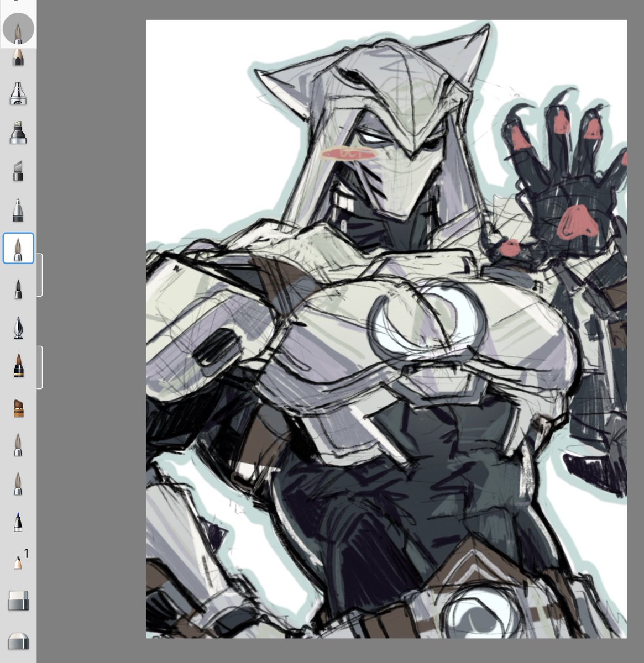Select the small dark ink brush below the selected brush
The image size is (644, 663).
(18, 289)
